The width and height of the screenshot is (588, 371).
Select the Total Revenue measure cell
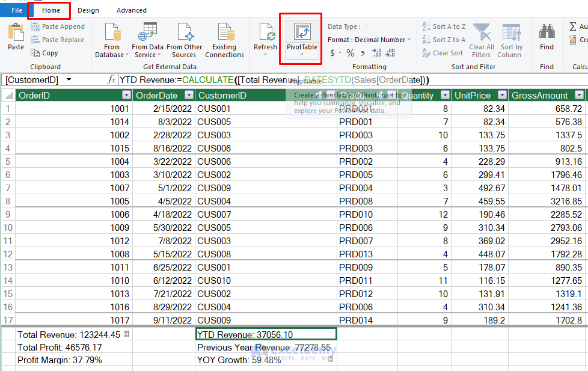tap(74, 334)
